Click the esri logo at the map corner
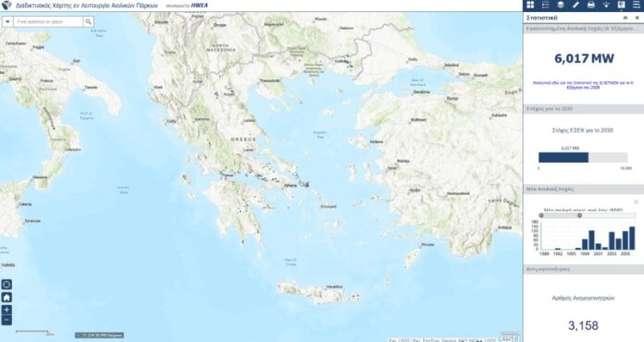This screenshot has height=342, width=644. (509, 337)
